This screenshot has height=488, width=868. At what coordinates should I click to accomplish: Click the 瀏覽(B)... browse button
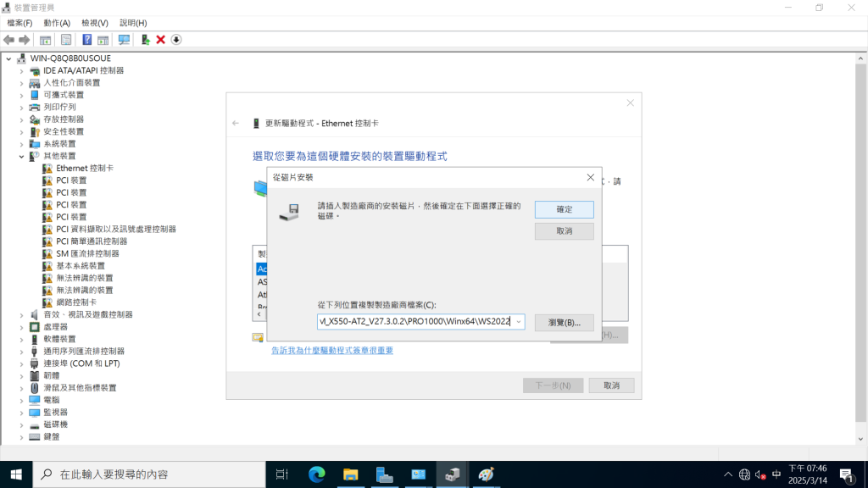[x=564, y=323]
